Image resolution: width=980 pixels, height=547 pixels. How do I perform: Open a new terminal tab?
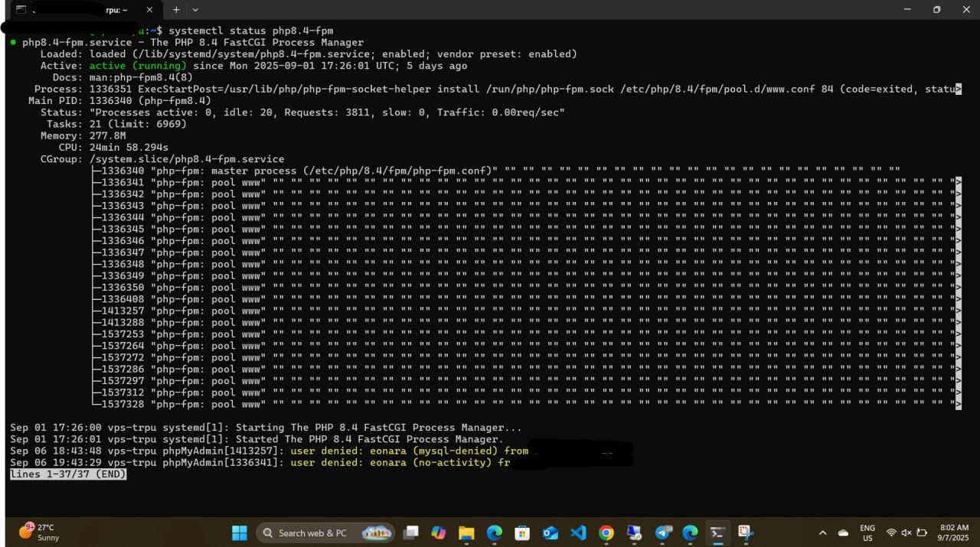click(x=176, y=10)
